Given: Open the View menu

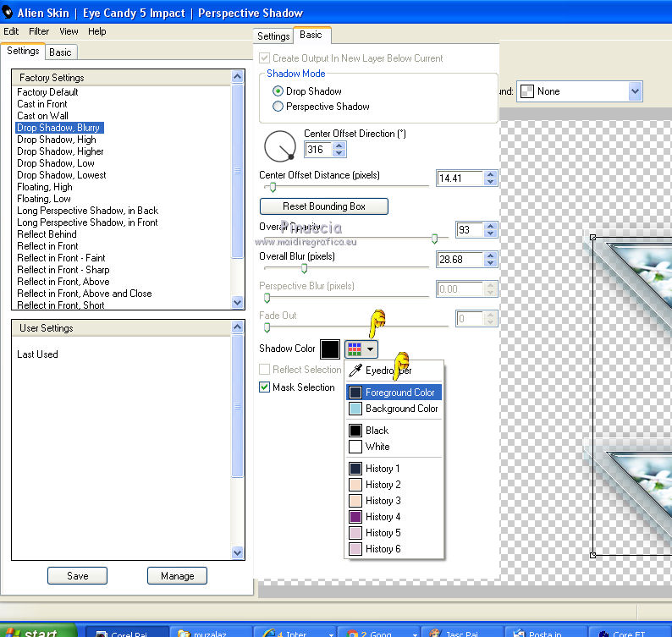Looking at the screenshot, I should 69,31.
